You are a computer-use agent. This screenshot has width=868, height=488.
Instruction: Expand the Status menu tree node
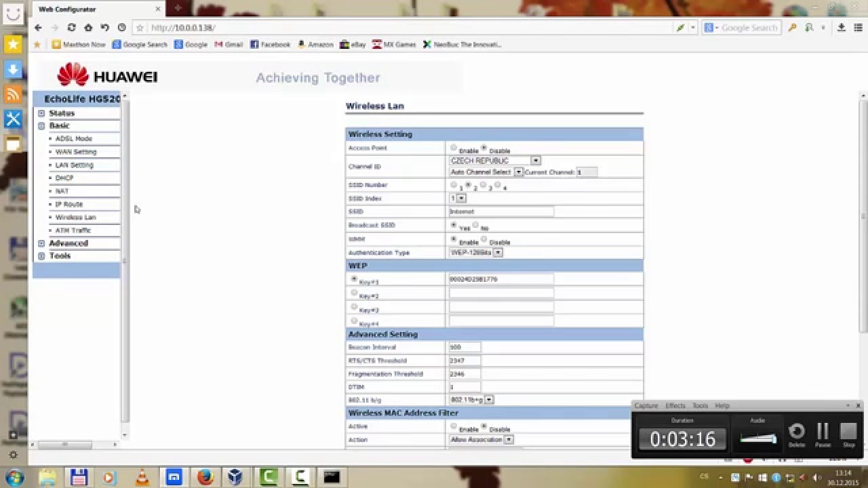point(41,113)
